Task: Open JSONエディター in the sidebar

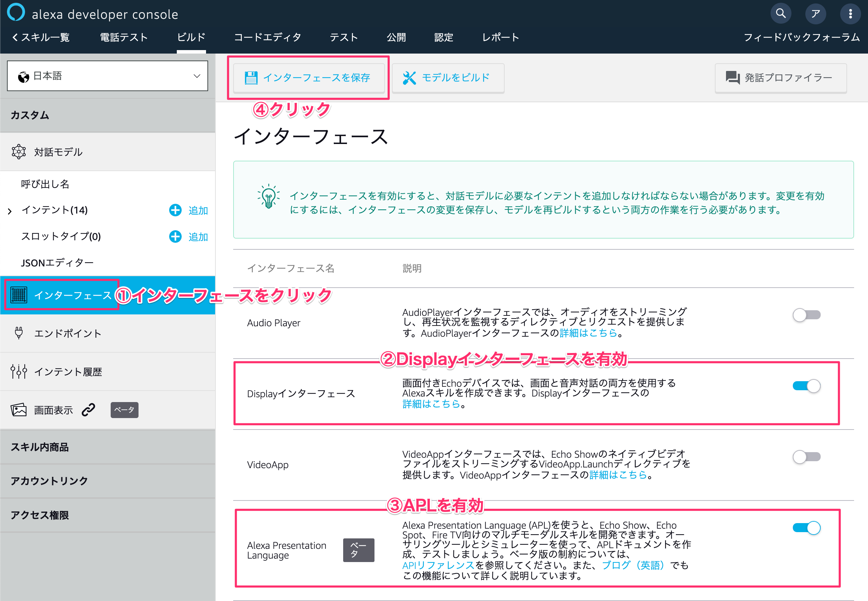Action: pos(57,263)
